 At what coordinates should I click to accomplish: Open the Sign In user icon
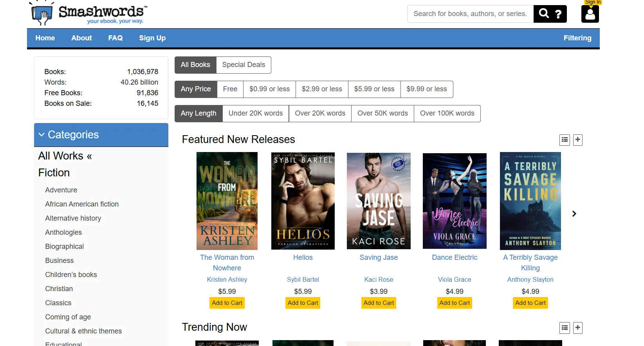click(x=590, y=14)
